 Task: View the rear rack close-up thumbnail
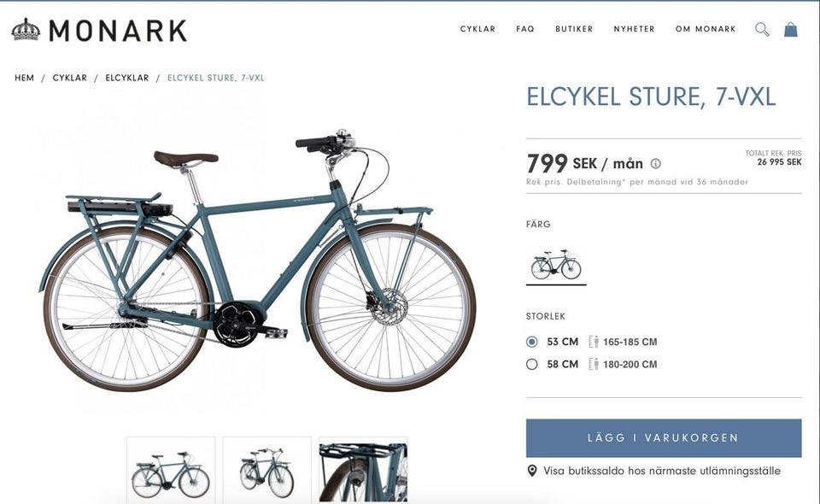click(363, 471)
